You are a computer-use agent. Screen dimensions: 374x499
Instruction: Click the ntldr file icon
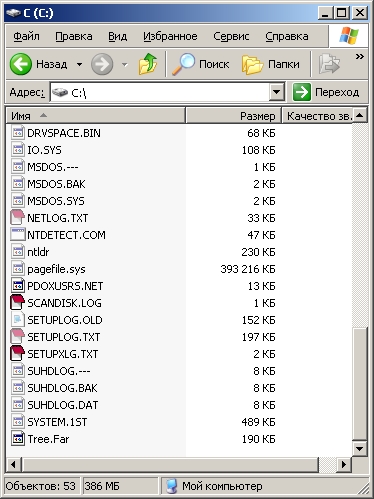(18, 252)
